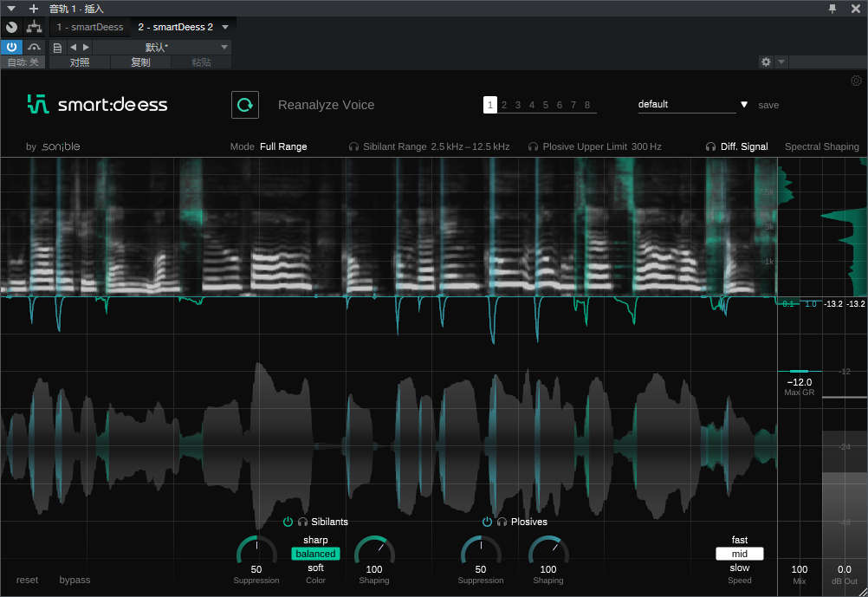Select state slot 3
868x597 pixels.
tap(517, 105)
